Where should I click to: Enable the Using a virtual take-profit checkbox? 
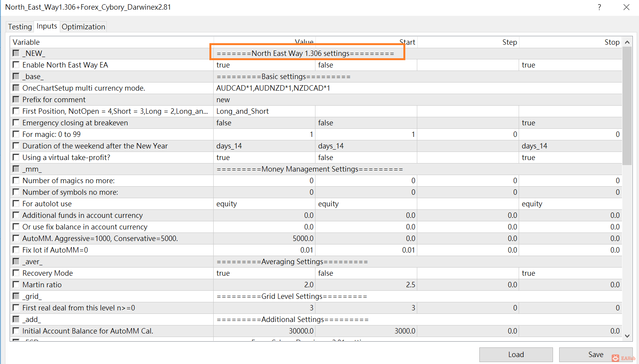pyautogui.click(x=16, y=157)
